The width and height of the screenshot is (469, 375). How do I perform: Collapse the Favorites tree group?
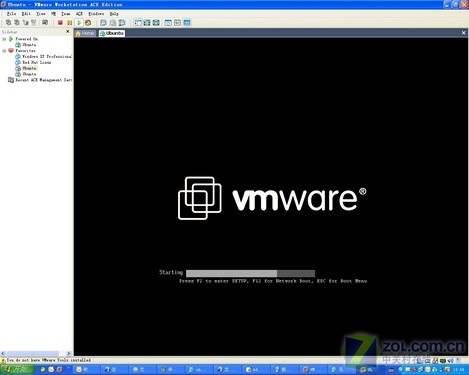4,51
